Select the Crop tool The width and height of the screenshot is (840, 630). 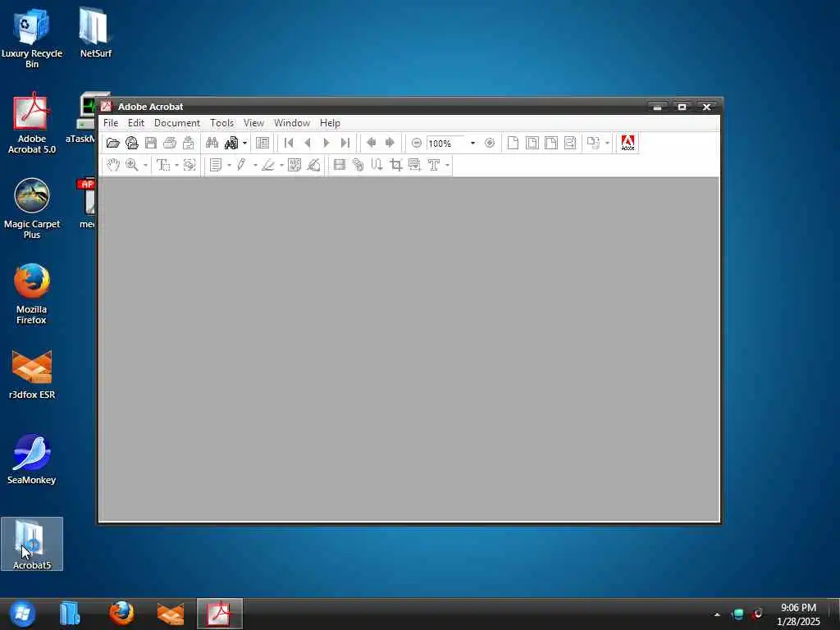[396, 165]
